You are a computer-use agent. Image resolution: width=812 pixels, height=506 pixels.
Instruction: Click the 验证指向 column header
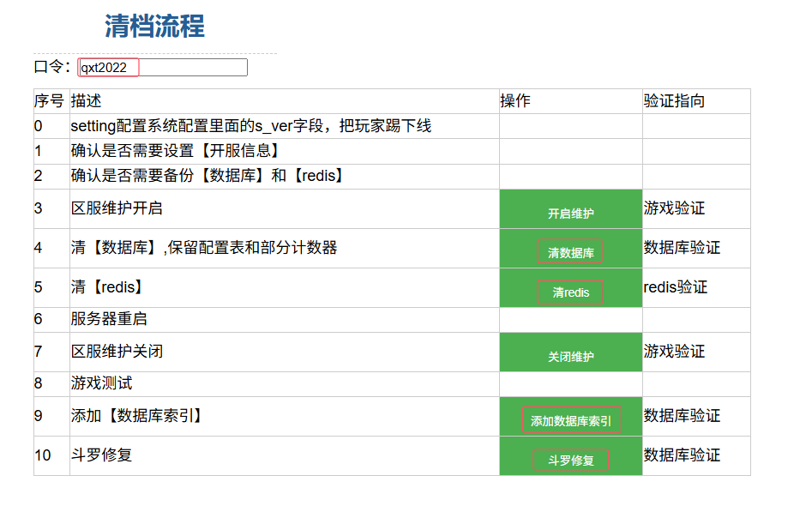click(x=674, y=101)
